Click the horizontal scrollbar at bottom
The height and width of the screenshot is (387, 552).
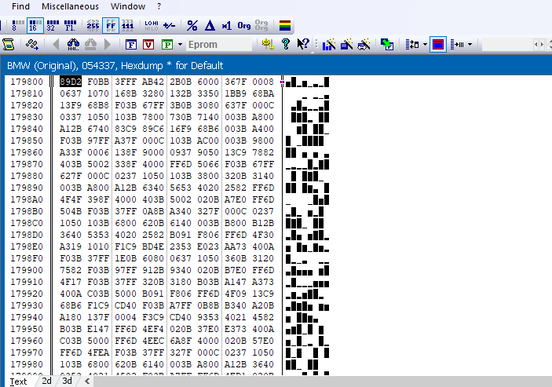pyautogui.click(x=322, y=381)
